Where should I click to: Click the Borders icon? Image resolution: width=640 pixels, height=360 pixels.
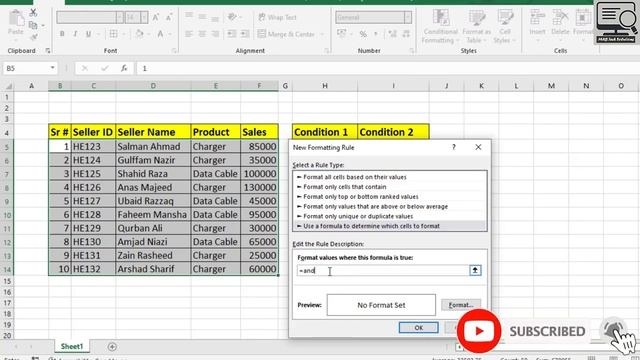click(113, 34)
